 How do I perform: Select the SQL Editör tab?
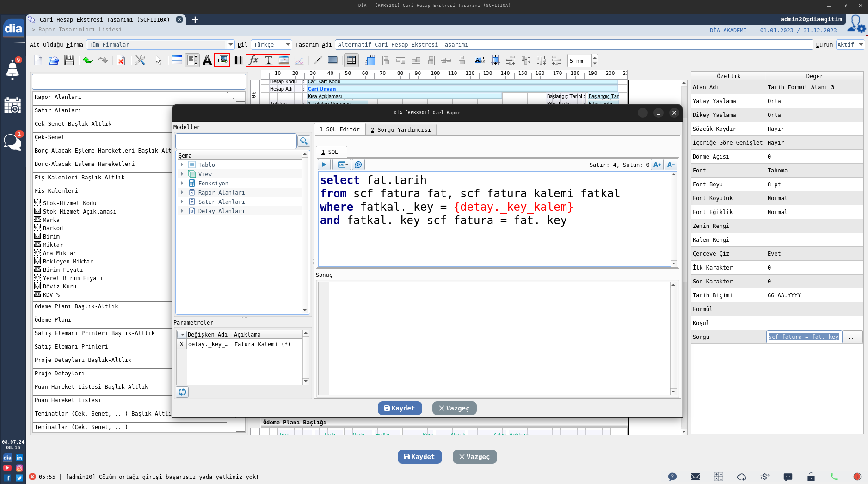point(339,129)
